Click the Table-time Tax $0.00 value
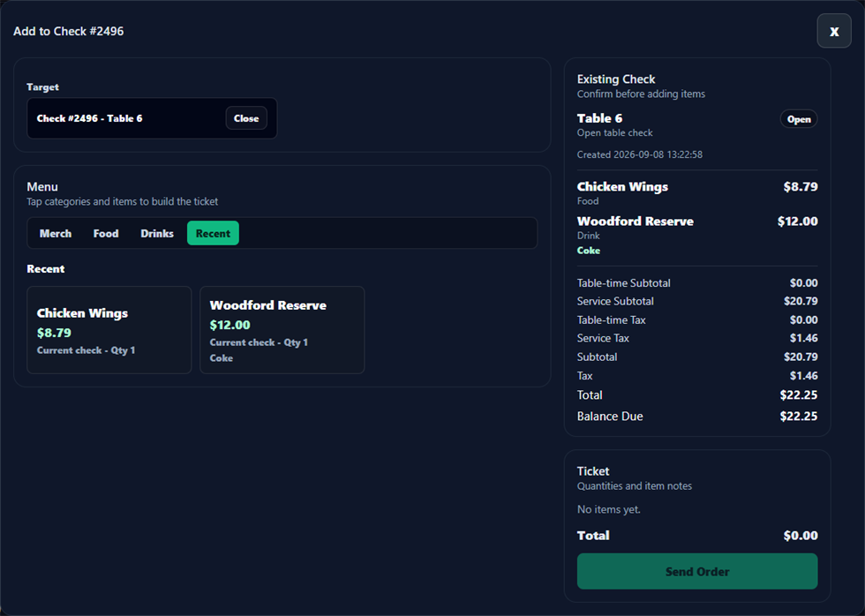Screen dimensions: 865x616 804,319
